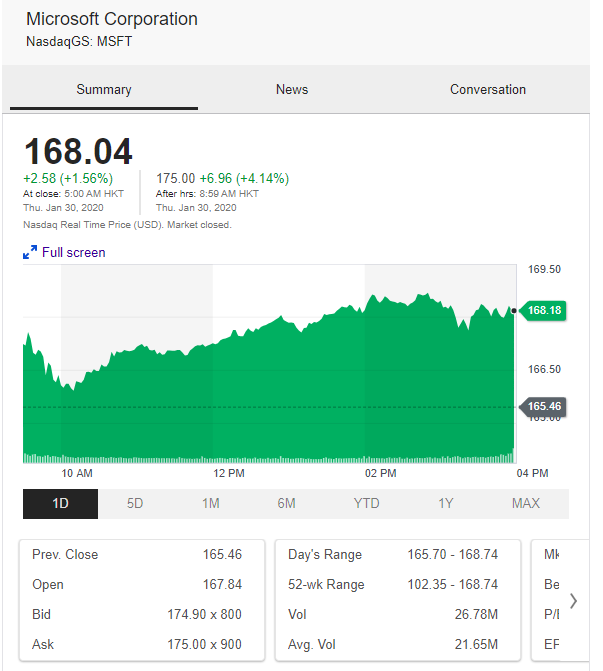Click the current price dot on chart
The width and height of the screenshot is (603, 671).
[514, 311]
